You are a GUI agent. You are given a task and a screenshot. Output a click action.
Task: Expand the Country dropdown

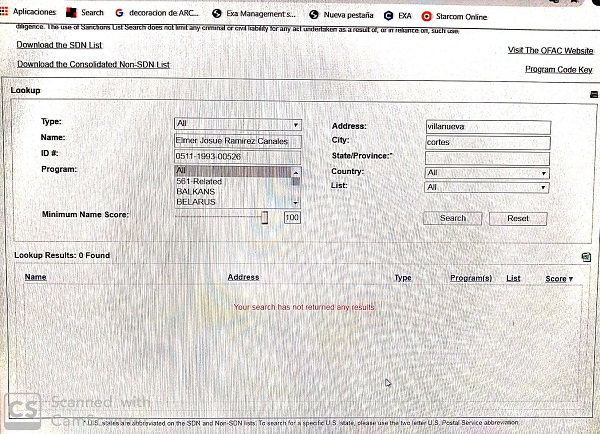(x=487, y=173)
